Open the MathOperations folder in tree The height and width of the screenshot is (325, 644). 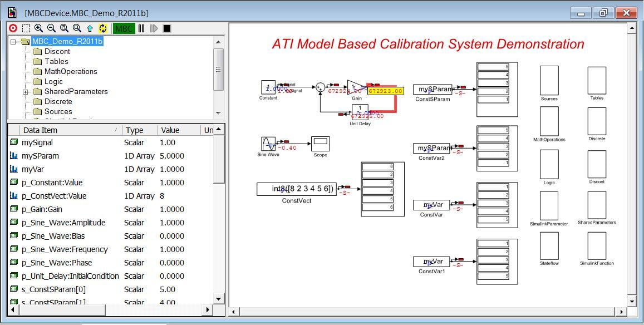(x=71, y=71)
